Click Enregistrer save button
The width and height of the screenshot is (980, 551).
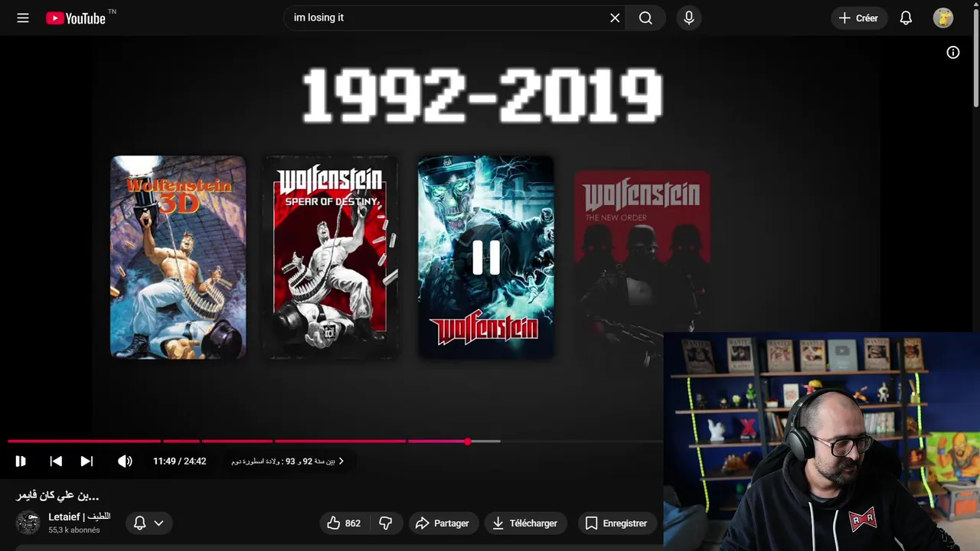coord(617,523)
